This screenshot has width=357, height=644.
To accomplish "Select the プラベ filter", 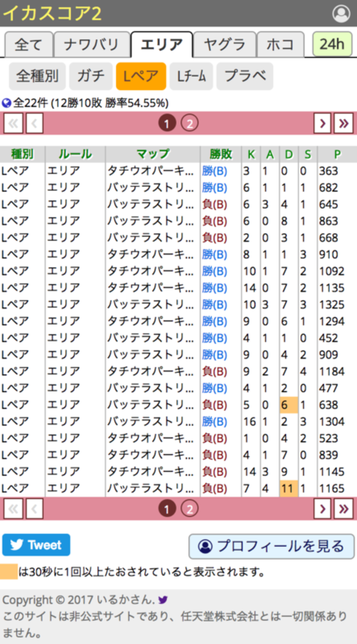I will tap(245, 76).
